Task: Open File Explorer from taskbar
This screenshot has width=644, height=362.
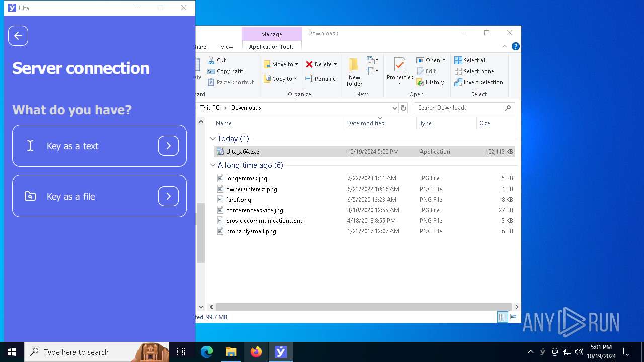Action: (x=231, y=352)
